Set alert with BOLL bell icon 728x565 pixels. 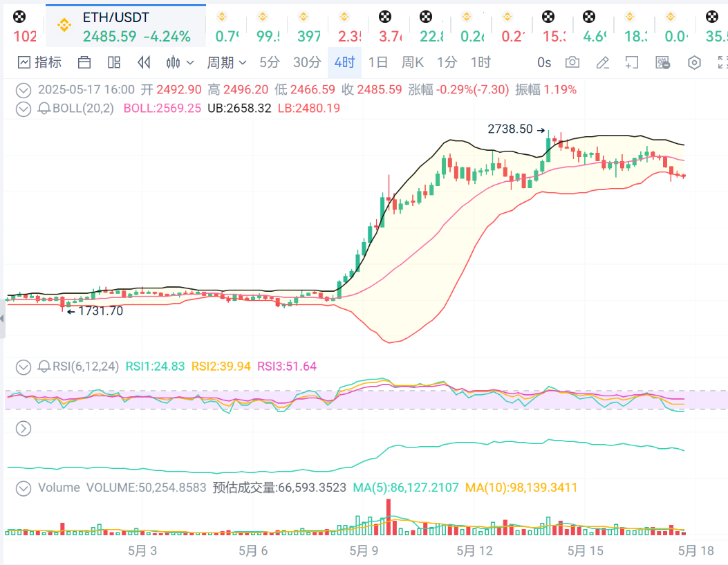click(x=44, y=109)
